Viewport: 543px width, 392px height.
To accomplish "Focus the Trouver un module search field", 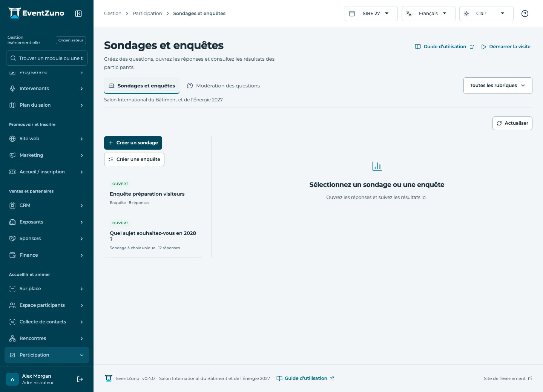I will [x=47, y=58].
